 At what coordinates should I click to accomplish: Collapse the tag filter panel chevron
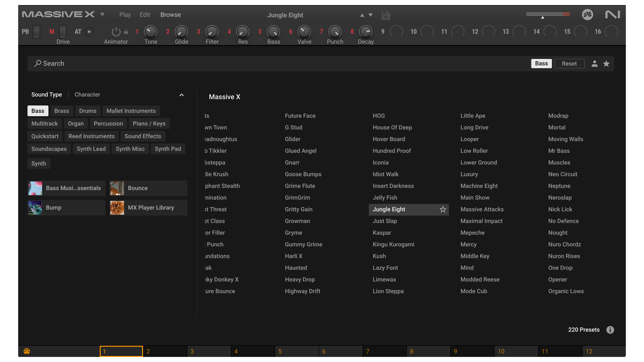181,95
